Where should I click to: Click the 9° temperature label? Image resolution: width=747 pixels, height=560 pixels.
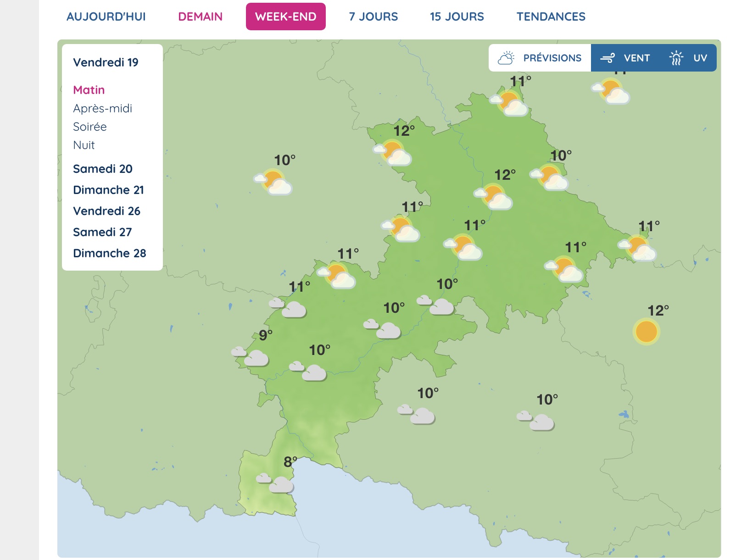pos(266,335)
